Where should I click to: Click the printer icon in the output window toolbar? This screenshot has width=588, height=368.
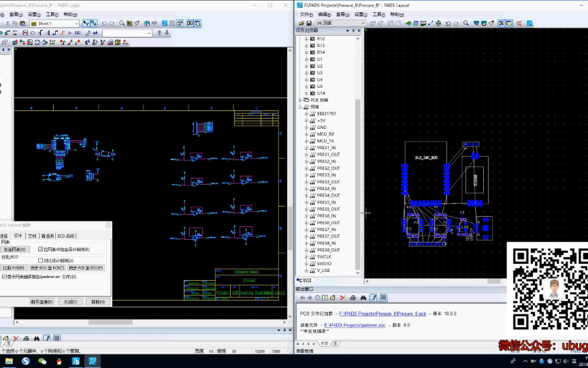(x=353, y=298)
